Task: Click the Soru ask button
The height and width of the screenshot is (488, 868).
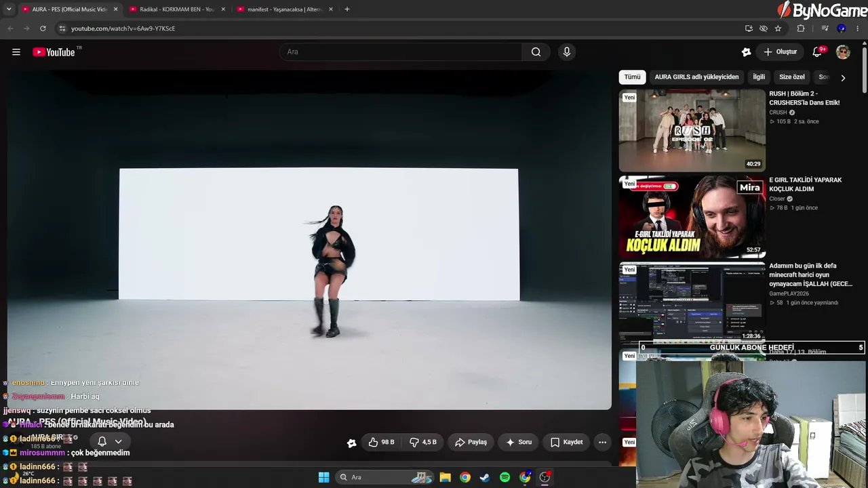Action: (x=519, y=443)
